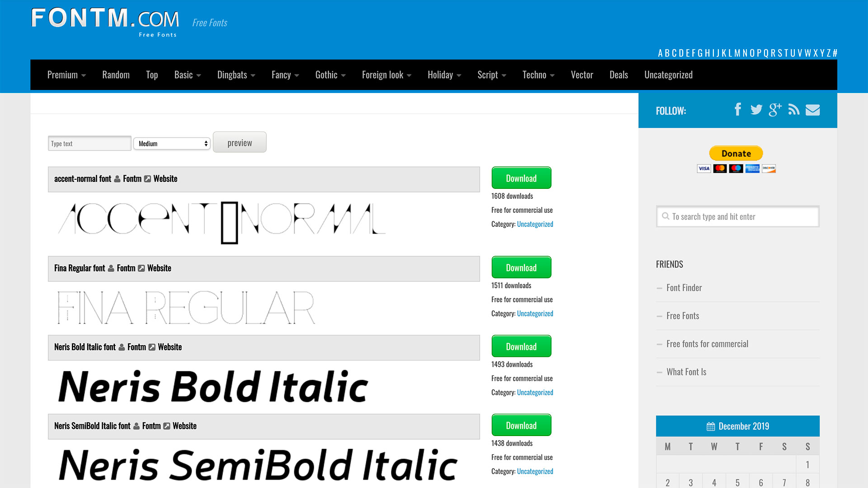Viewport: 868px width, 488px height.
Task: Expand the Gothic dropdown menu
Action: (330, 75)
